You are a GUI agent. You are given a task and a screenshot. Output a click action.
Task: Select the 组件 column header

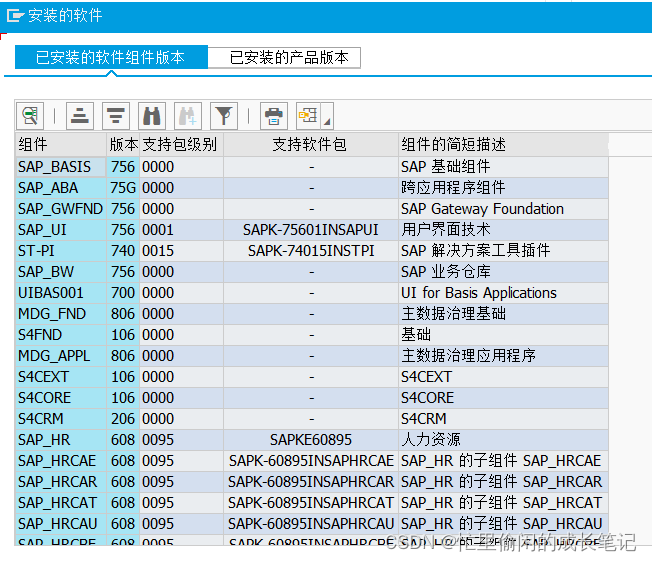coord(61,145)
